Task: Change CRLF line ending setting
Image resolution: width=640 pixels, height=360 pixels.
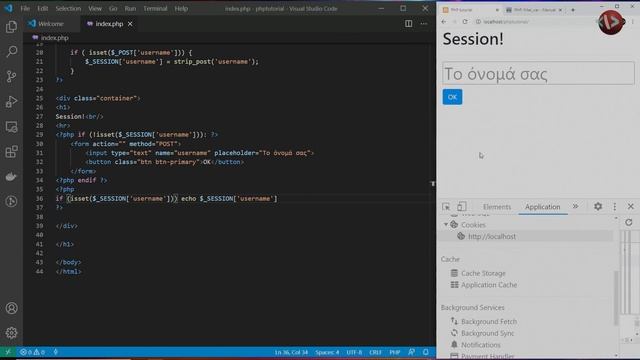Action: (376, 352)
